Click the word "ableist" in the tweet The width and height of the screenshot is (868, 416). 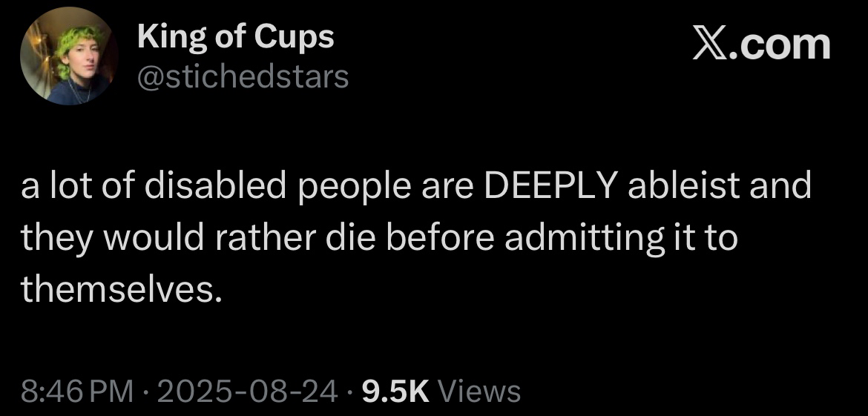[685, 187]
